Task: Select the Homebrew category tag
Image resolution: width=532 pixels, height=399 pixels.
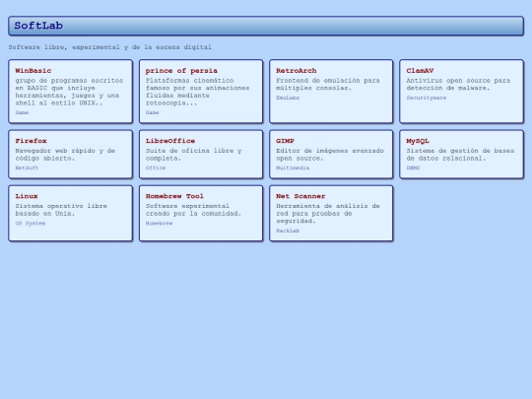Action: (159, 224)
